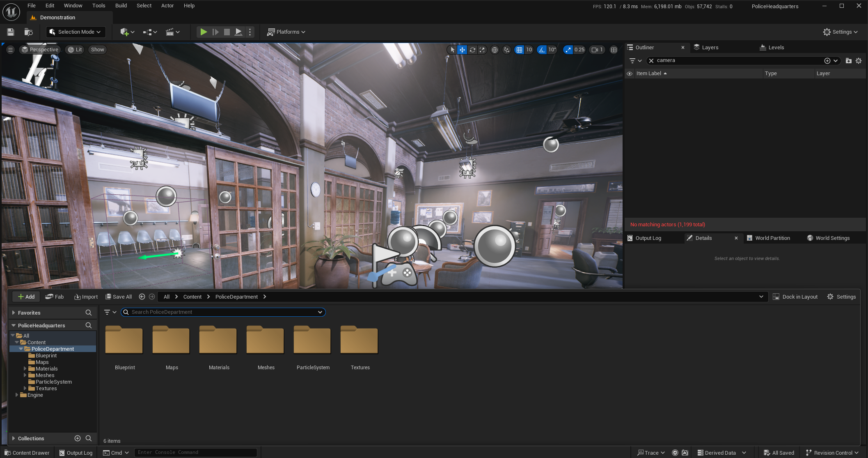Open the Selection Mode dropdown

[x=76, y=32]
